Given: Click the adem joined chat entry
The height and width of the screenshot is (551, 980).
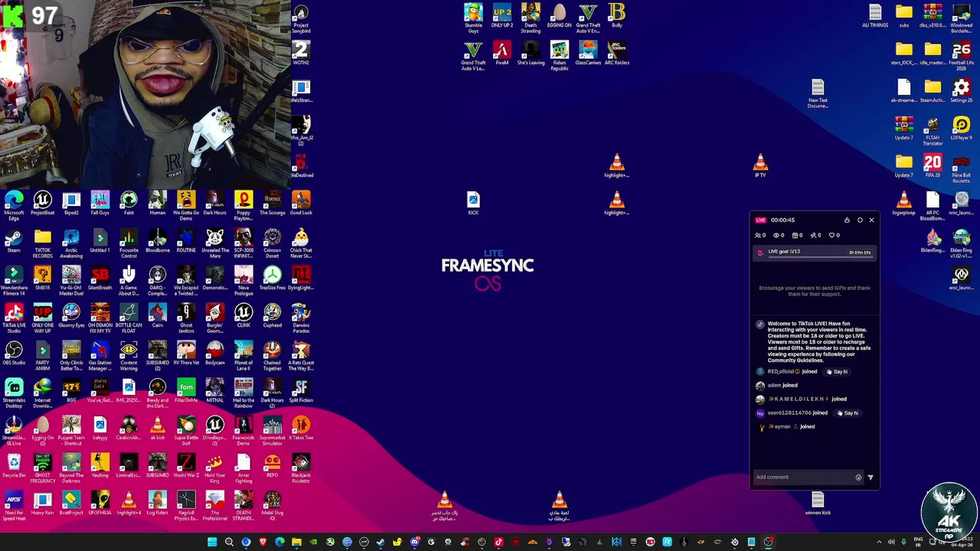Looking at the screenshot, I should click(777, 386).
